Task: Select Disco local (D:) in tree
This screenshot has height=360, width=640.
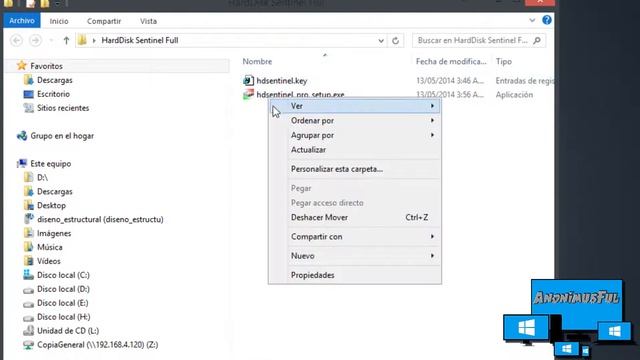Action: pyautogui.click(x=63, y=289)
